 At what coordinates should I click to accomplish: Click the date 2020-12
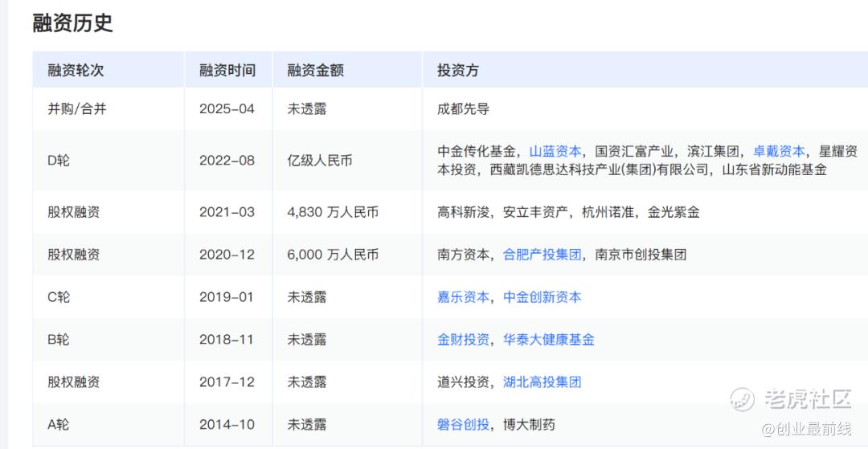(x=227, y=255)
